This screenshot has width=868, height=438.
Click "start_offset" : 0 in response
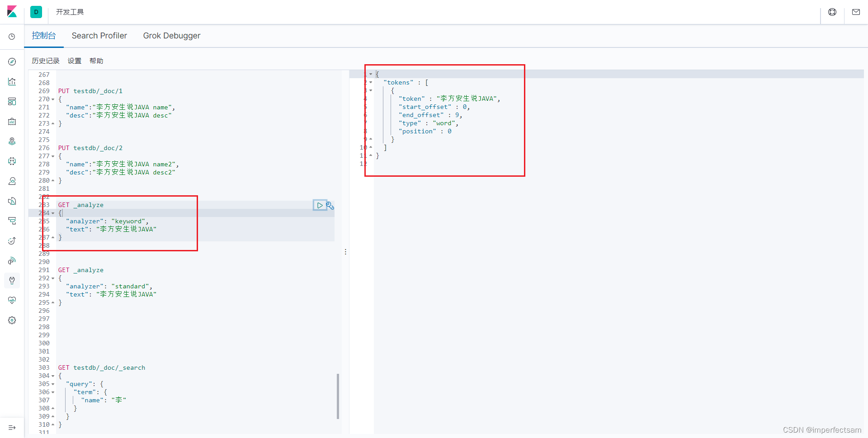(434, 107)
